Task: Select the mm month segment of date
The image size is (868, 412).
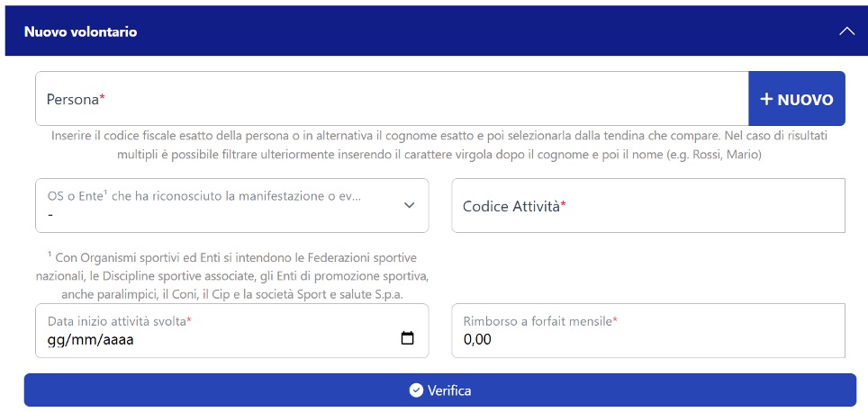Action: (80, 339)
